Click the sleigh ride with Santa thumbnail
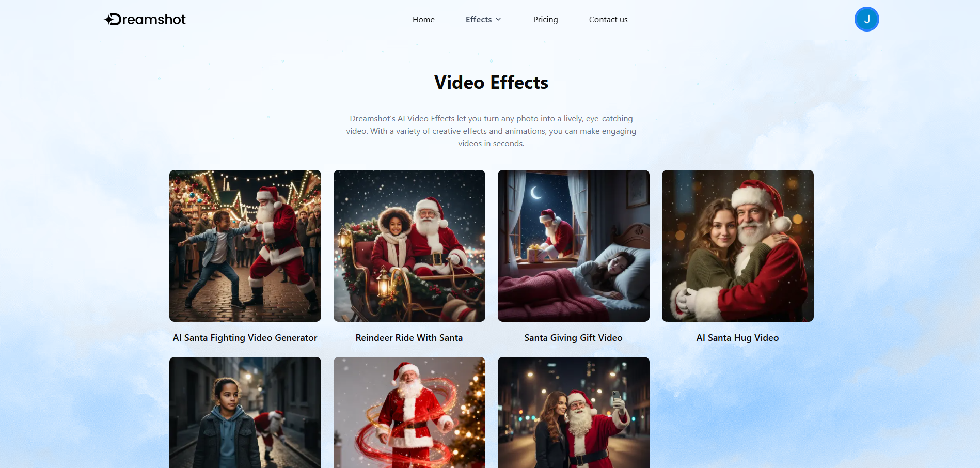The height and width of the screenshot is (468, 980). pos(409,245)
